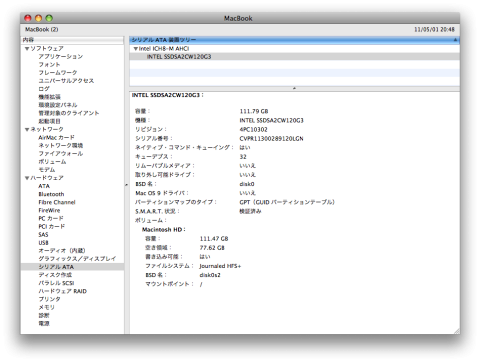Open Bluetooth in the sidebar

(51, 194)
